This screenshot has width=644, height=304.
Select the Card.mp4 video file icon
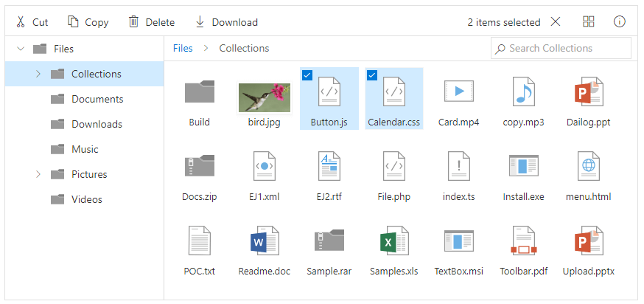click(x=458, y=92)
